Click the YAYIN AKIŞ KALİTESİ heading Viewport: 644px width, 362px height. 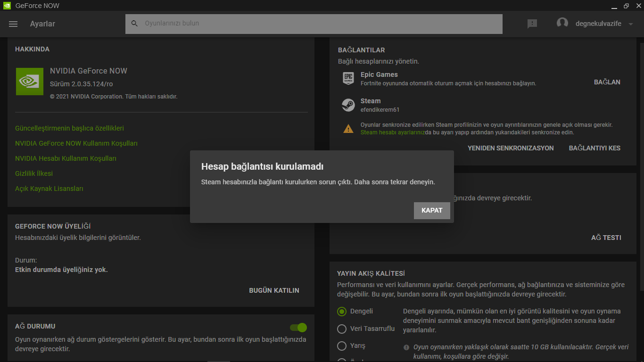(371, 273)
